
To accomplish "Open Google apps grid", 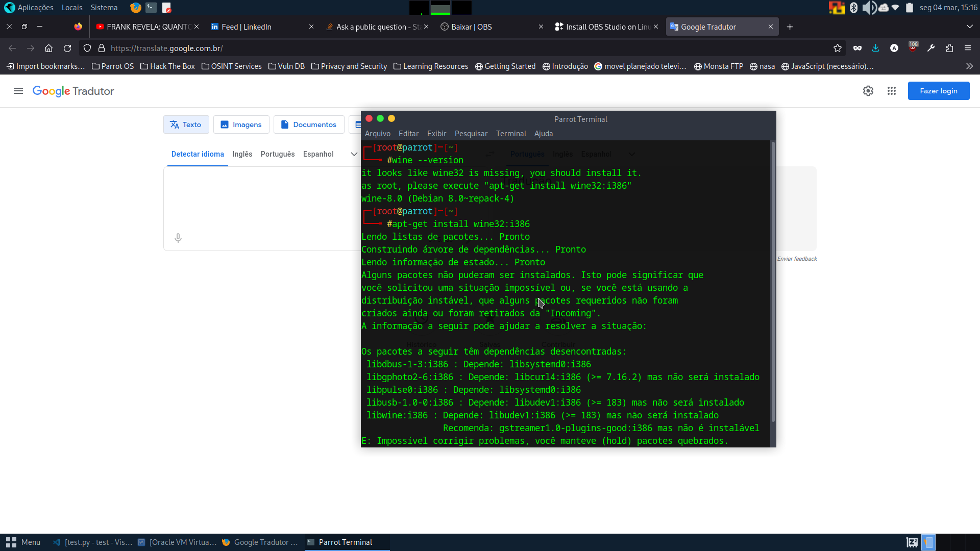I will coord(892,91).
